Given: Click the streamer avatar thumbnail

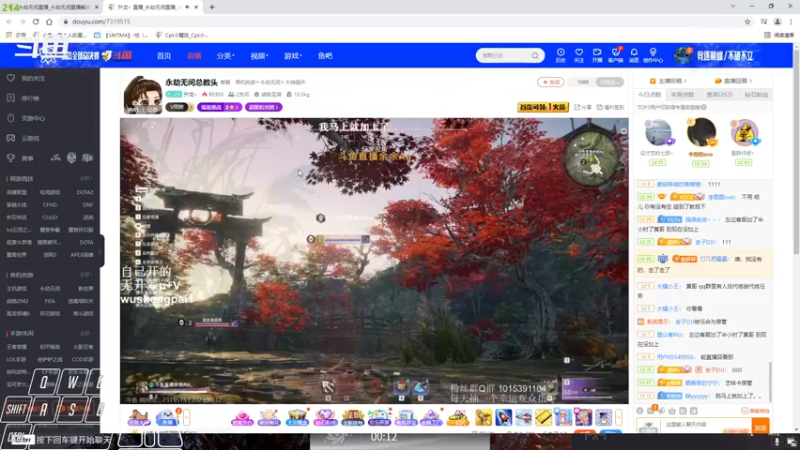Looking at the screenshot, I should tap(142, 95).
